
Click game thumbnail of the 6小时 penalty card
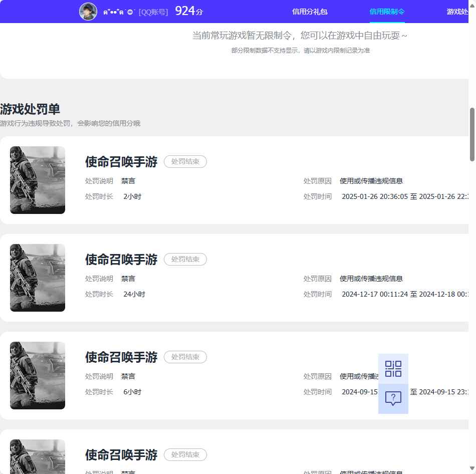click(38, 376)
